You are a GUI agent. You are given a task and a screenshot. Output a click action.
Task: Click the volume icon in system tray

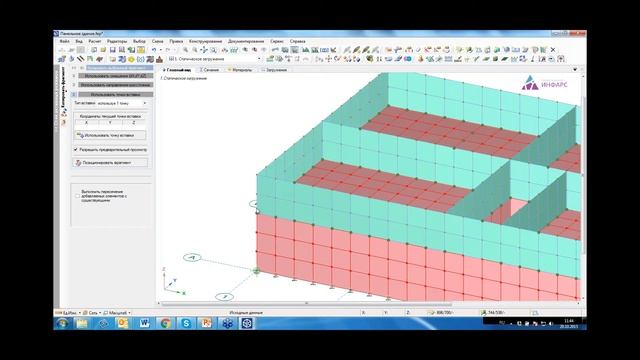coord(551,323)
